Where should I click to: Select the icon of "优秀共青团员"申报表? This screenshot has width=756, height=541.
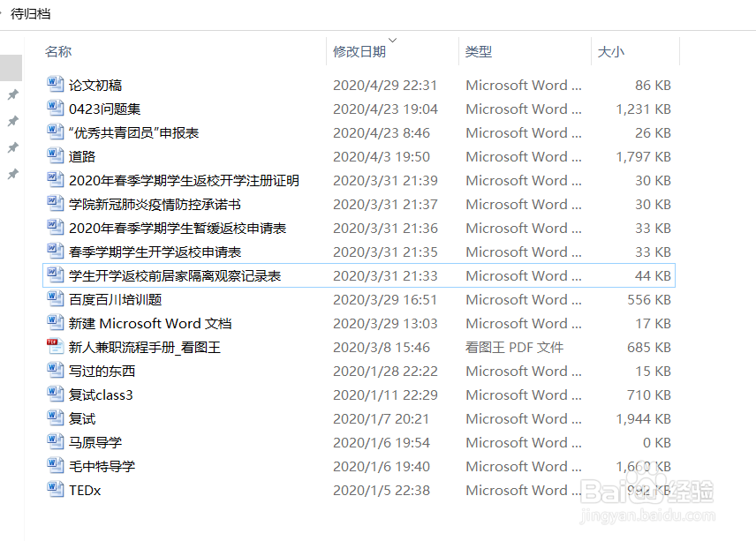coord(55,131)
